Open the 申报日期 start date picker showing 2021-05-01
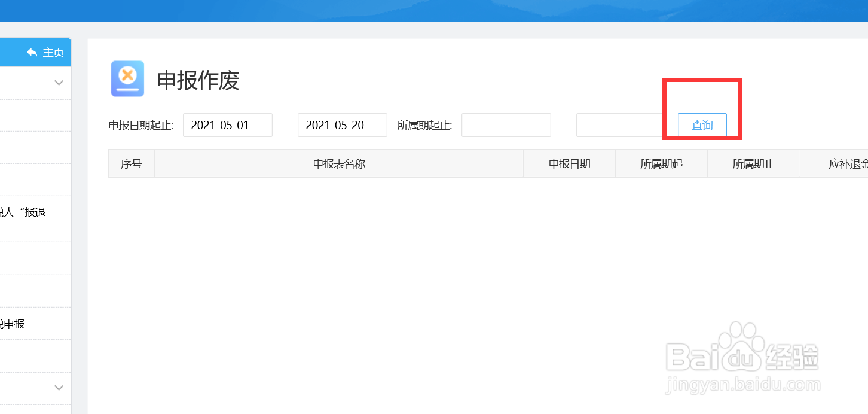Screen dimensions: 868x414 click(227, 124)
